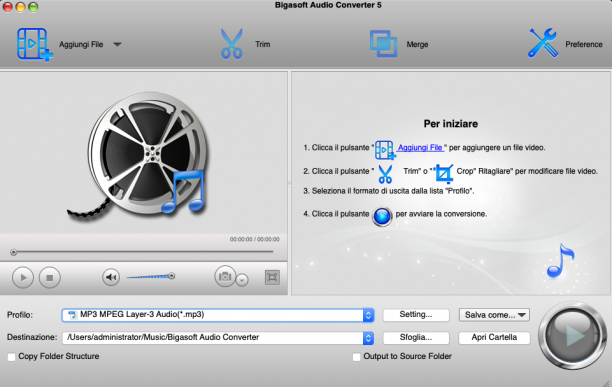612x387 pixels.
Task: Adjust the volume slider
Action: (150, 277)
